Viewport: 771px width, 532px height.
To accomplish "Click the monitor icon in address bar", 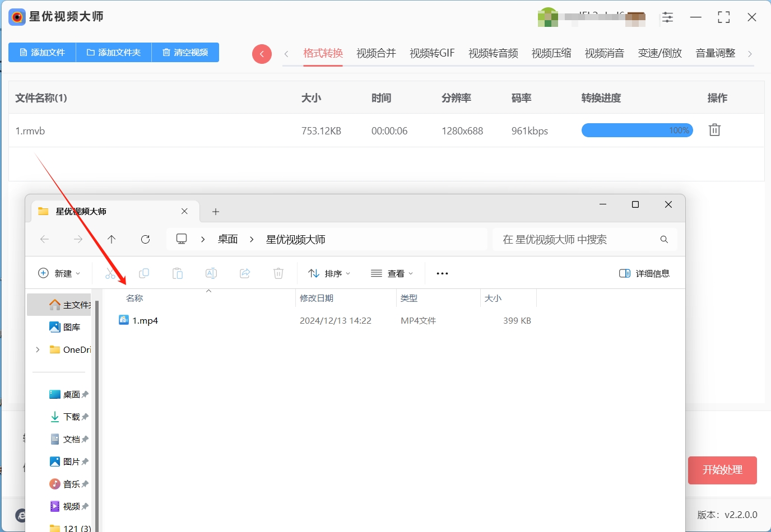I will click(182, 239).
